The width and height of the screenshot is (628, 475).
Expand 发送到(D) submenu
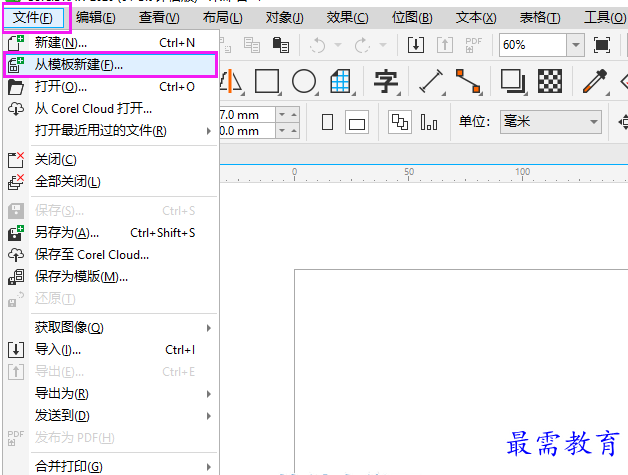(111, 416)
